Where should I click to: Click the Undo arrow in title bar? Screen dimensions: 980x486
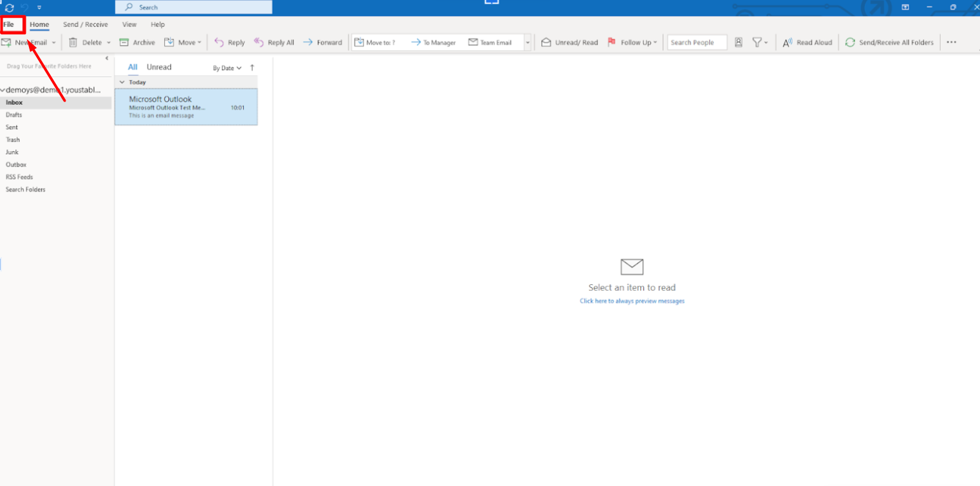pos(25,7)
